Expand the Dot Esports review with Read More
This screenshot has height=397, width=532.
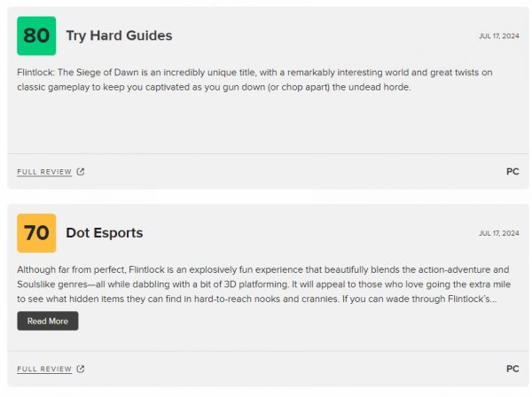[x=48, y=321]
